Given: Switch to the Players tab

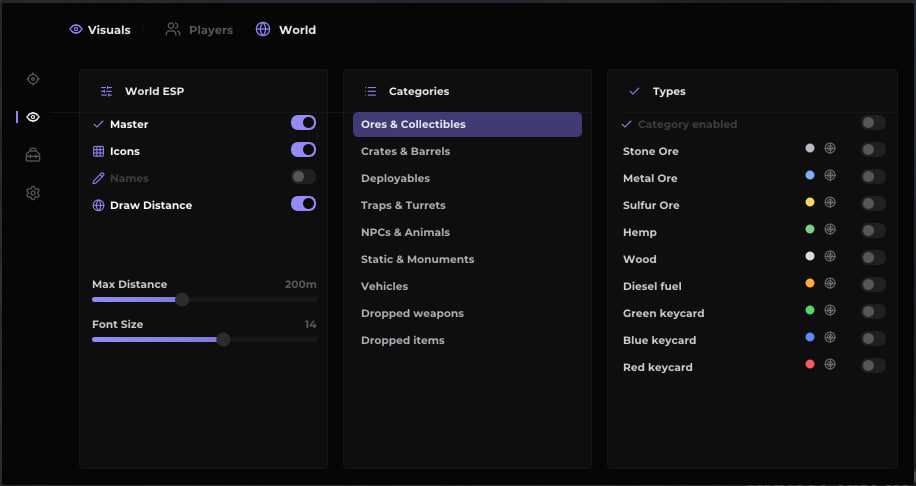Looking at the screenshot, I should pos(199,30).
